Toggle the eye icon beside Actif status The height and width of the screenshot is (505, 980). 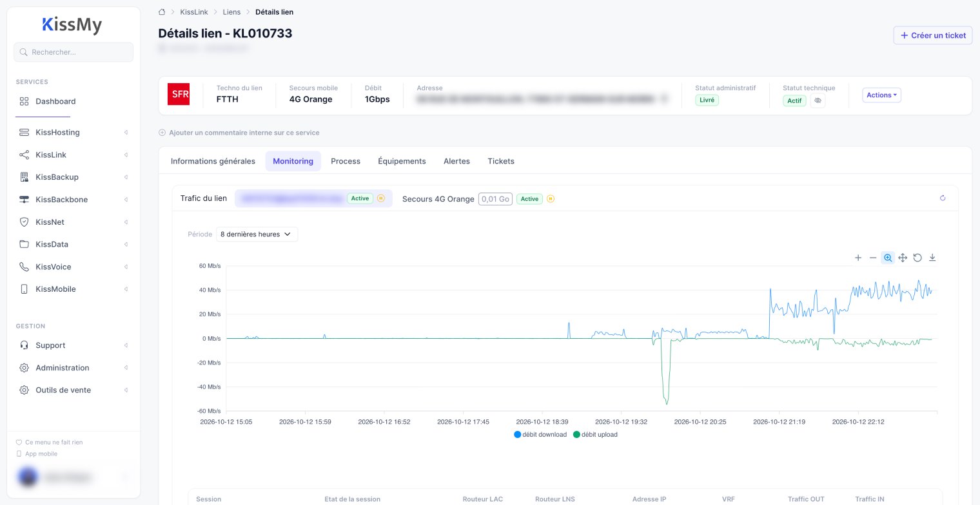pos(818,101)
